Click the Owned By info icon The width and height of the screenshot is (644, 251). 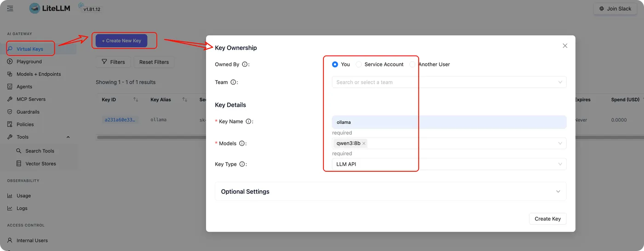245,64
